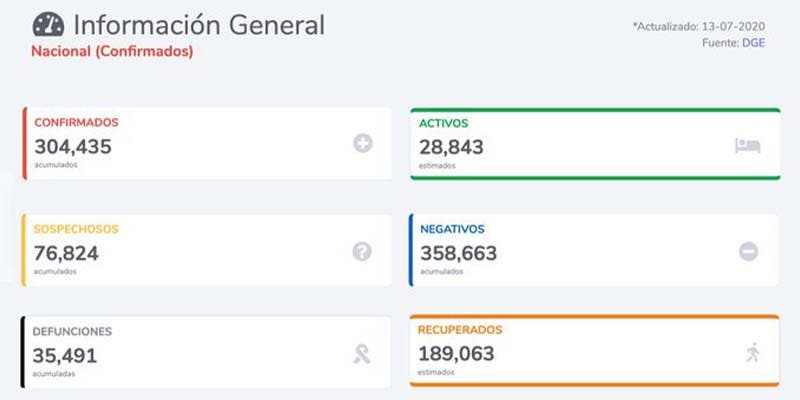This screenshot has height=400, width=800.
Task: Click the Actualizado 13-07-2020 date text
Action: 699,26
